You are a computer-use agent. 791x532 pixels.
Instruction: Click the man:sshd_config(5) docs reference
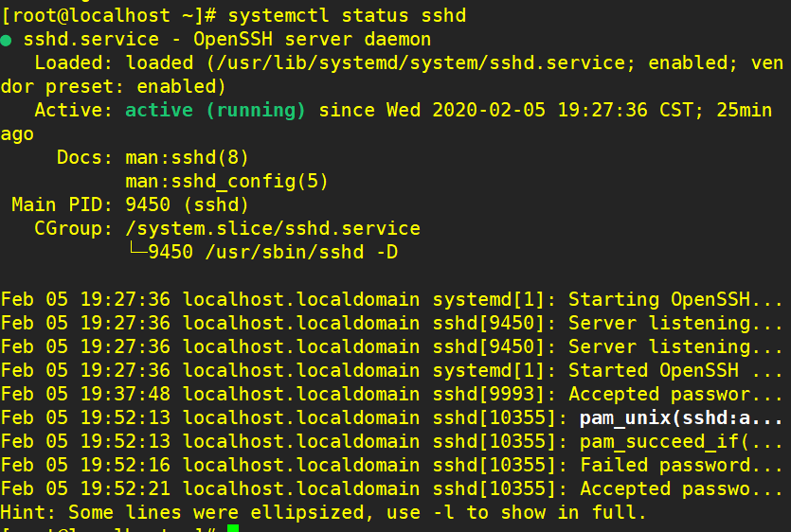click(x=226, y=181)
